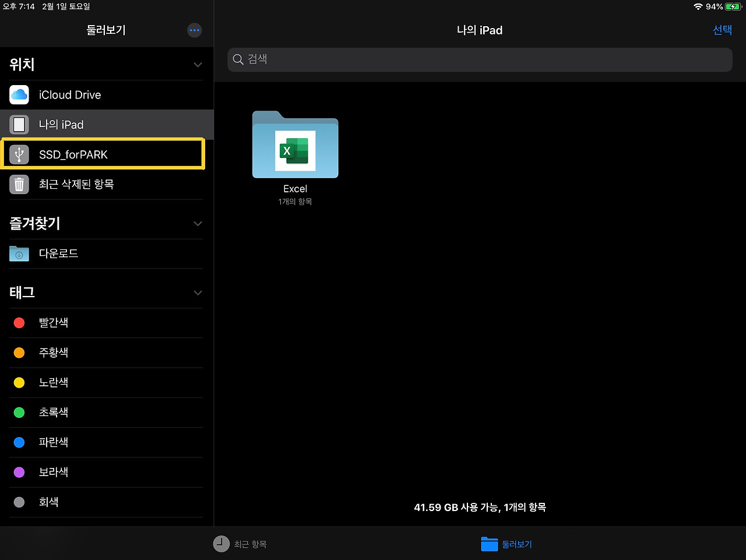Image resolution: width=746 pixels, height=560 pixels.
Task: Click the 오후 7:14 clock in status bar
Action: click(19, 6)
